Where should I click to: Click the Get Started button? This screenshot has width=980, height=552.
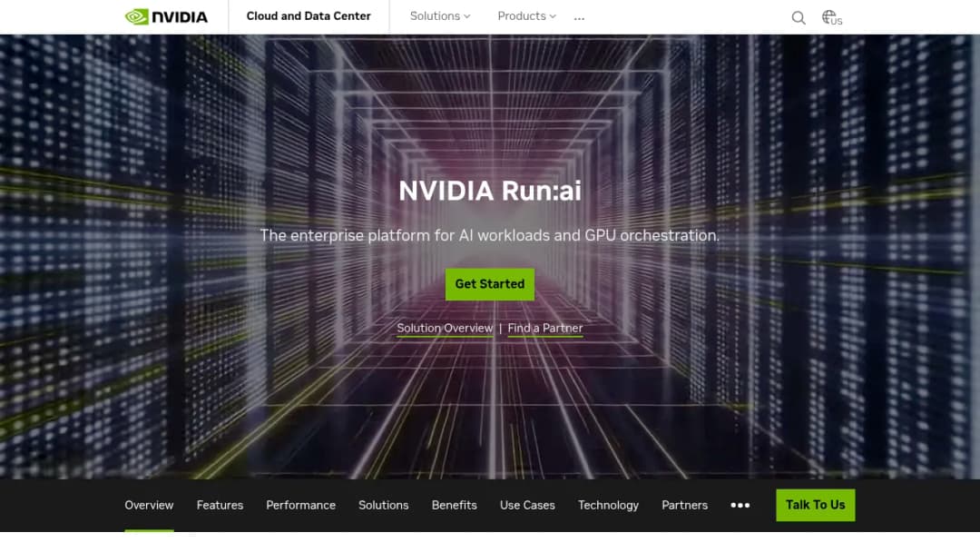pyautogui.click(x=490, y=284)
